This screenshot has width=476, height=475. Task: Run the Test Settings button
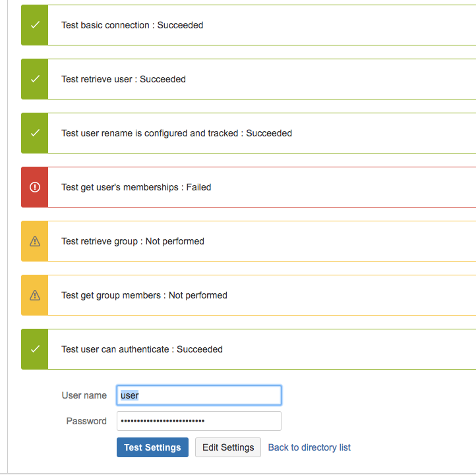click(x=152, y=447)
